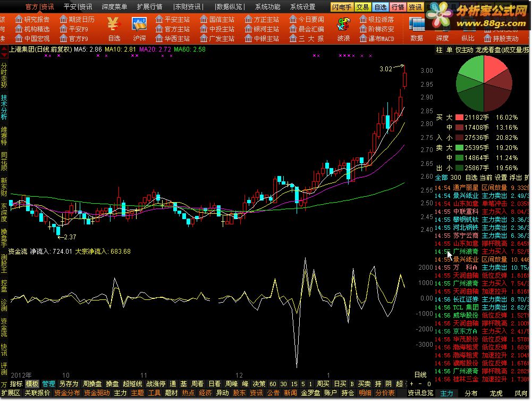Select the 主力 tab at bottom right

[446, 393]
